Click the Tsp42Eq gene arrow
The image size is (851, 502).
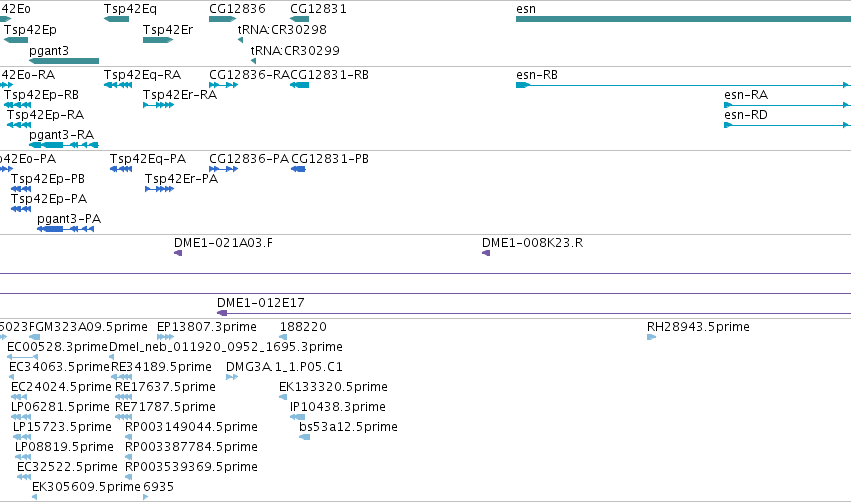point(116,19)
